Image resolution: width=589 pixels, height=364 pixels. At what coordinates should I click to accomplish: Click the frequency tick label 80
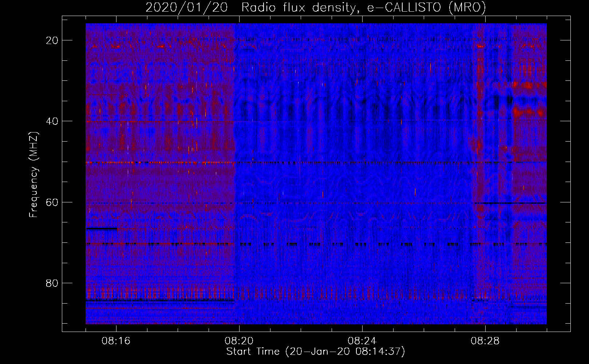coord(52,283)
